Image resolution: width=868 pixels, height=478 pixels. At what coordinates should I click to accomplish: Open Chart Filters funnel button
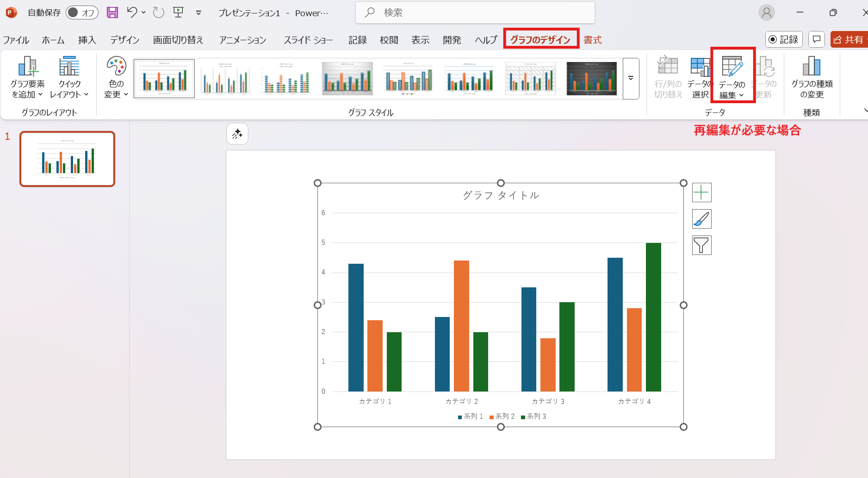[701, 245]
